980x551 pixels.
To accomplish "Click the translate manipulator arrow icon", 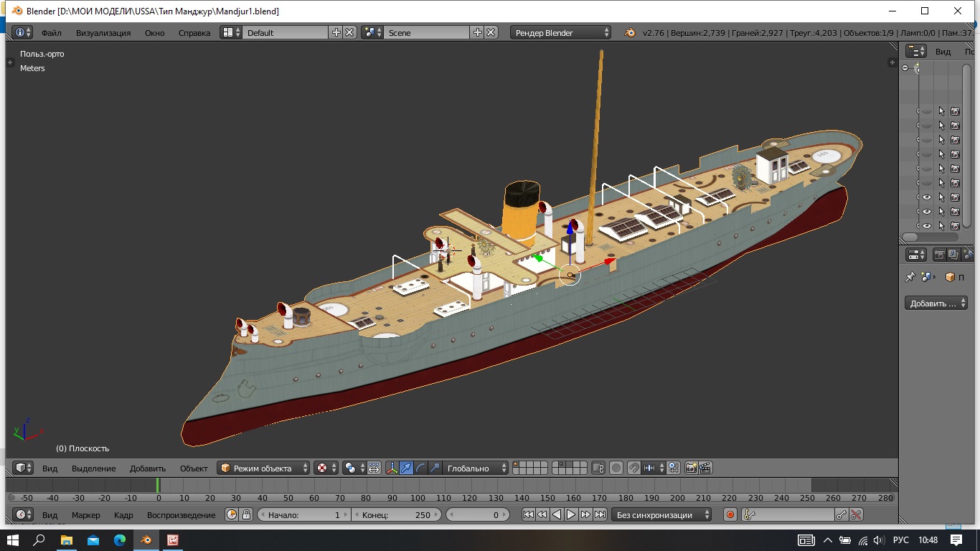I will tap(407, 468).
